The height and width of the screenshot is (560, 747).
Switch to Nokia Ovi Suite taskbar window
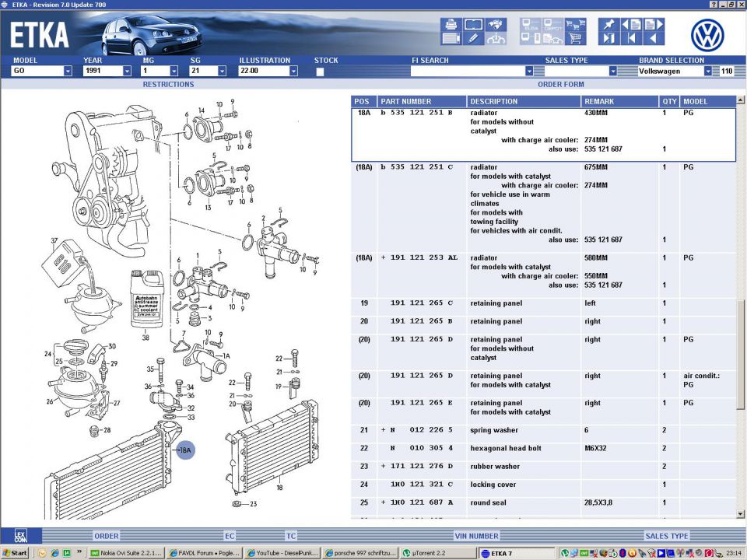coord(126,553)
